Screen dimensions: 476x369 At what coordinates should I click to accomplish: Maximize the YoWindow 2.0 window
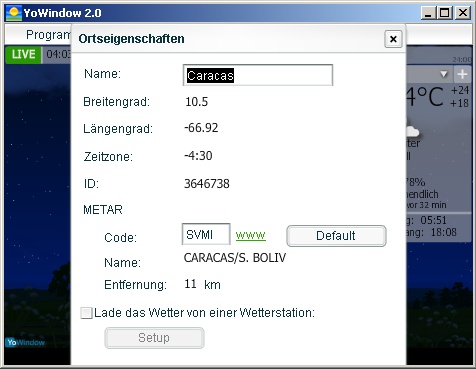(x=445, y=13)
